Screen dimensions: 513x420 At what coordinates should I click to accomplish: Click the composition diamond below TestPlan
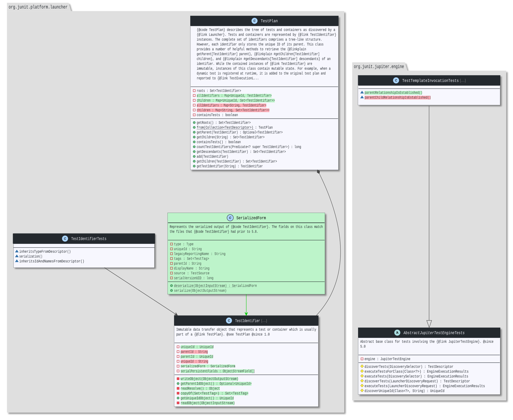click(318, 172)
